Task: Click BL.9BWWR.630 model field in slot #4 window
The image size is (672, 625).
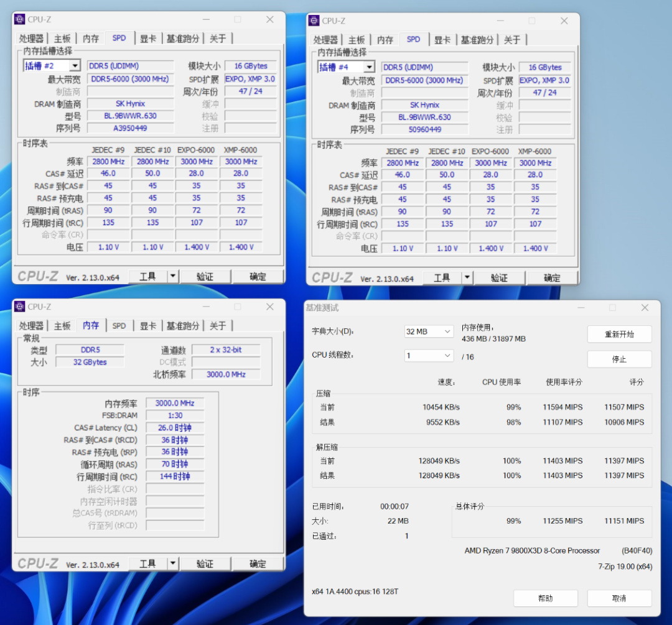Action: point(425,117)
